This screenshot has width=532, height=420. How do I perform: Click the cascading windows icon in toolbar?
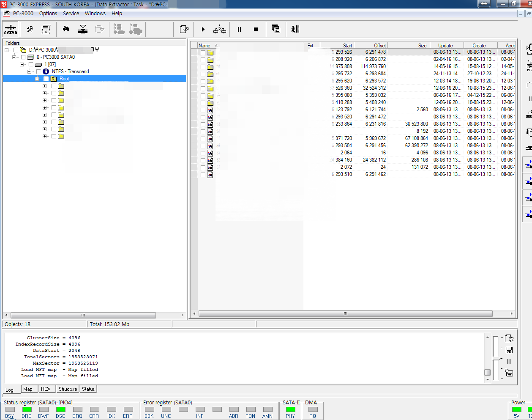pyautogui.click(x=276, y=29)
